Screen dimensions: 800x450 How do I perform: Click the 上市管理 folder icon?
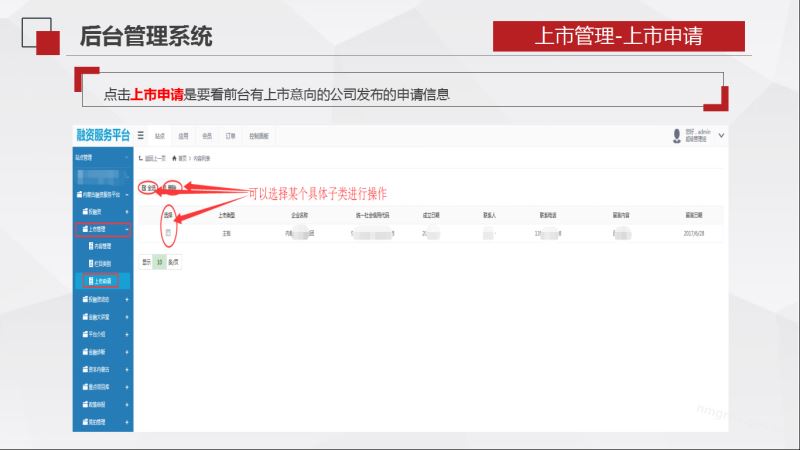(81, 229)
